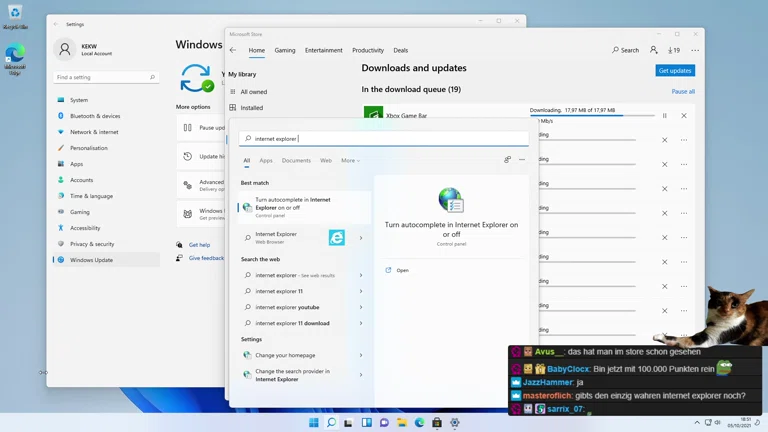Screen dimensions: 768x432
Task: Select Gaming in Settings sidebar
Action: (x=106, y=212)
